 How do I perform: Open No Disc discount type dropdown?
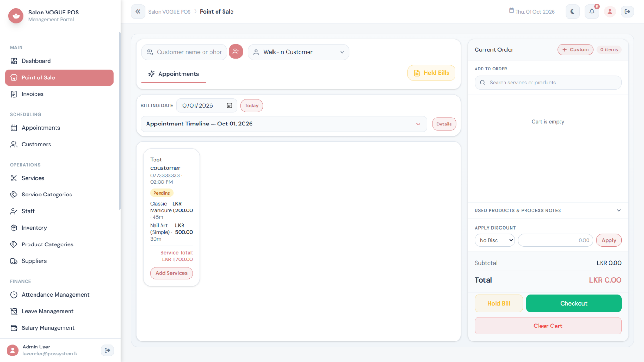point(495,240)
